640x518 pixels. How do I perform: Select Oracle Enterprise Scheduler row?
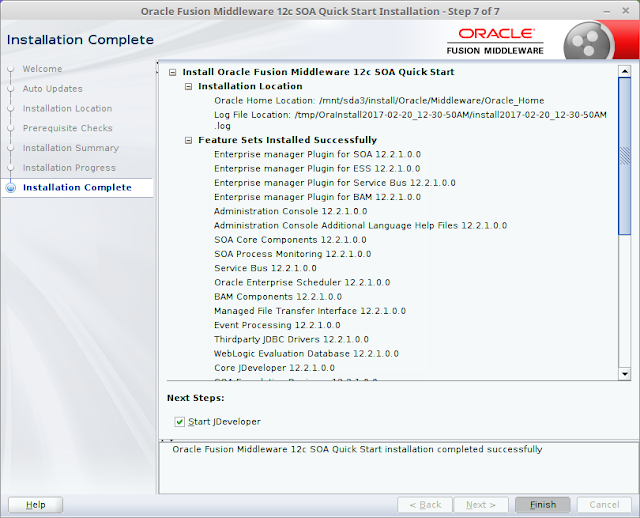(302, 282)
